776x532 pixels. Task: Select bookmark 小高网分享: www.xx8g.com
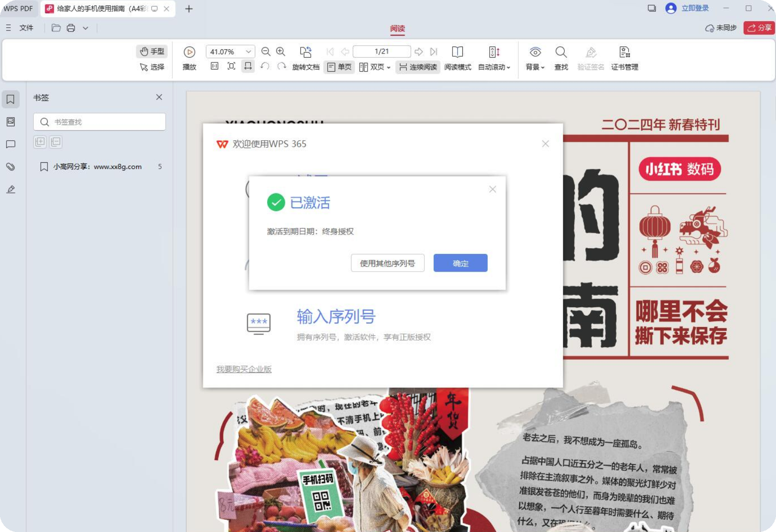pos(100,167)
